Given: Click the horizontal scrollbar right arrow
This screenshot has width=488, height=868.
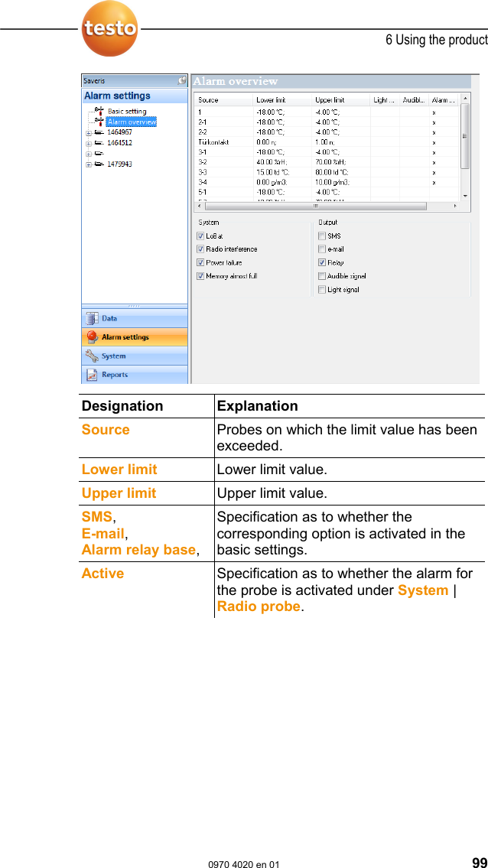Looking at the screenshot, I should click(x=456, y=206).
